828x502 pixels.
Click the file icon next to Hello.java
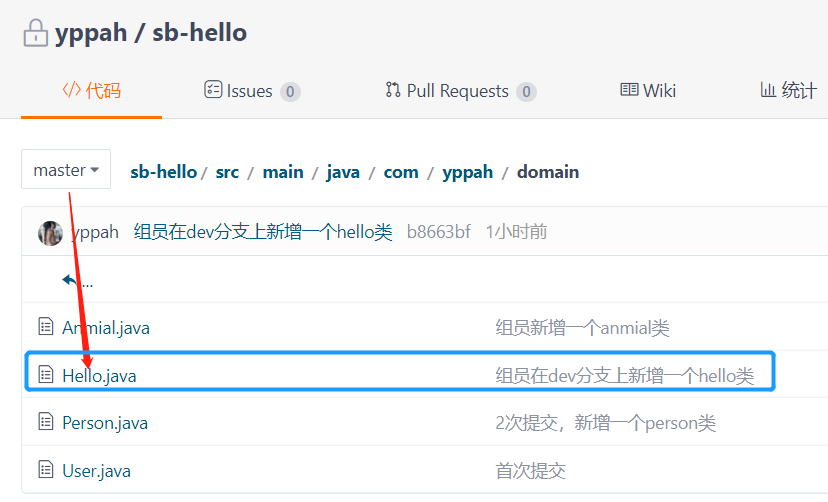(45, 375)
